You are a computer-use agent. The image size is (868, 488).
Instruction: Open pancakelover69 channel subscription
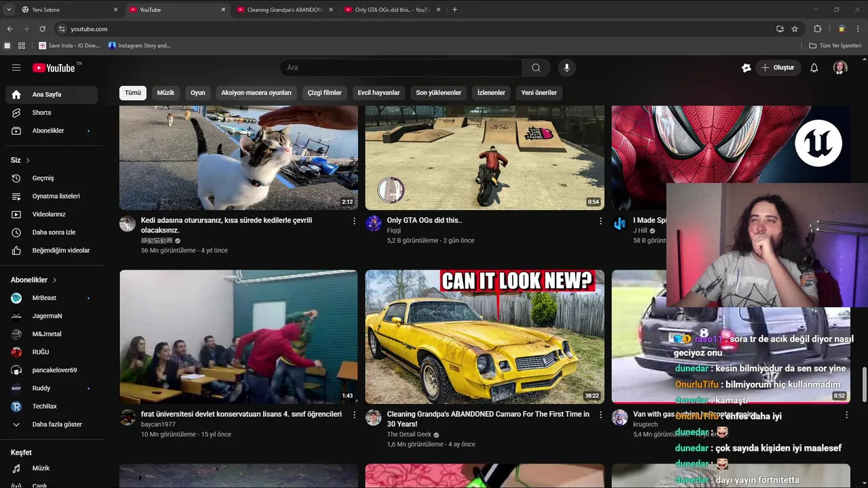click(52, 370)
